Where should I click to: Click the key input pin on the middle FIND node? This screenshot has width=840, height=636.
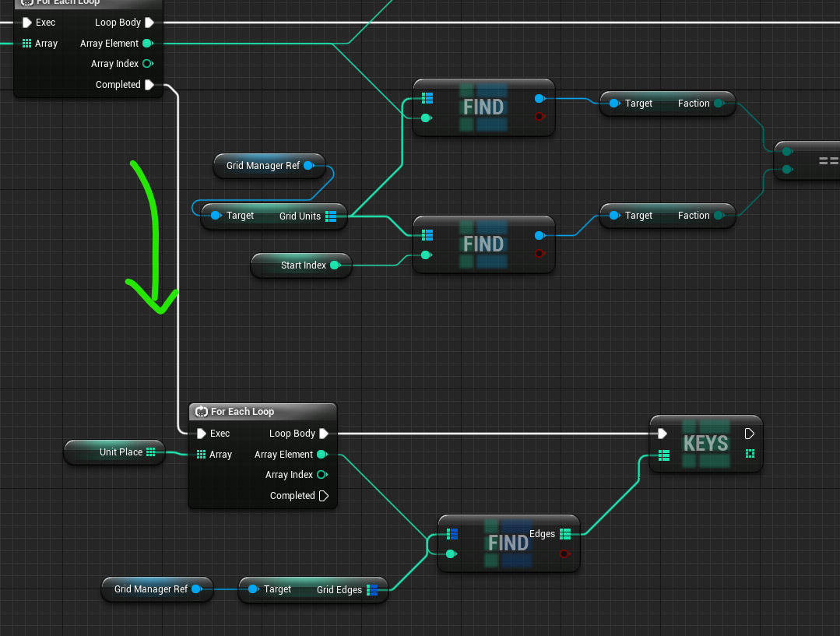click(427, 255)
